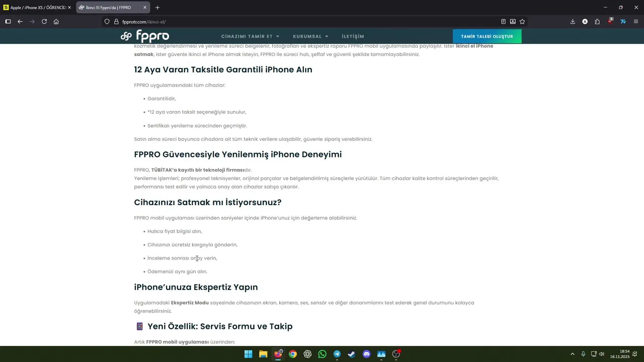Viewport: 644px width, 362px height.
Task: Click the microphone tray icon
Action: 583,354
